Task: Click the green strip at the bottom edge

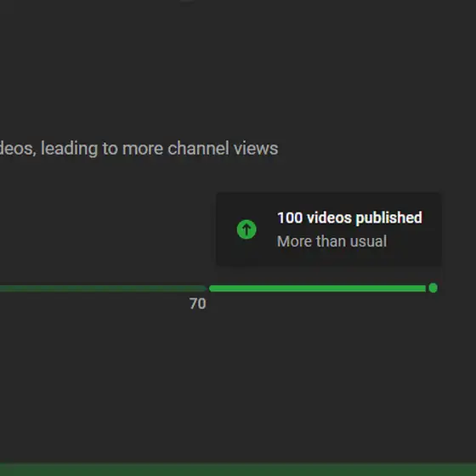Action: point(238,469)
